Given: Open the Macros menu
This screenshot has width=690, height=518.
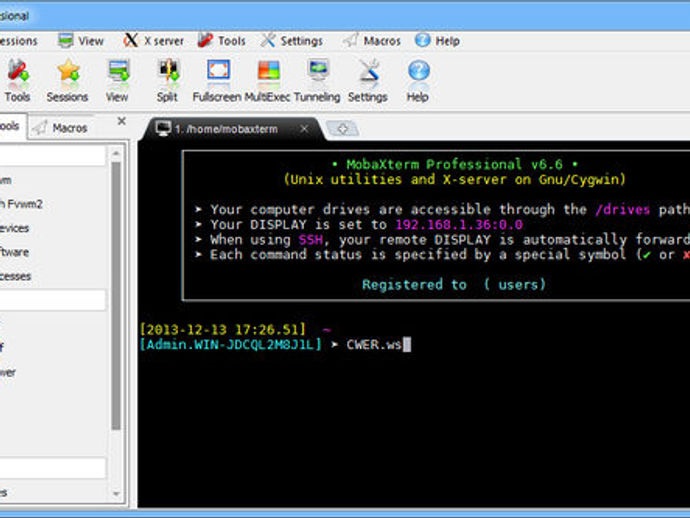Looking at the screenshot, I should coord(372,41).
